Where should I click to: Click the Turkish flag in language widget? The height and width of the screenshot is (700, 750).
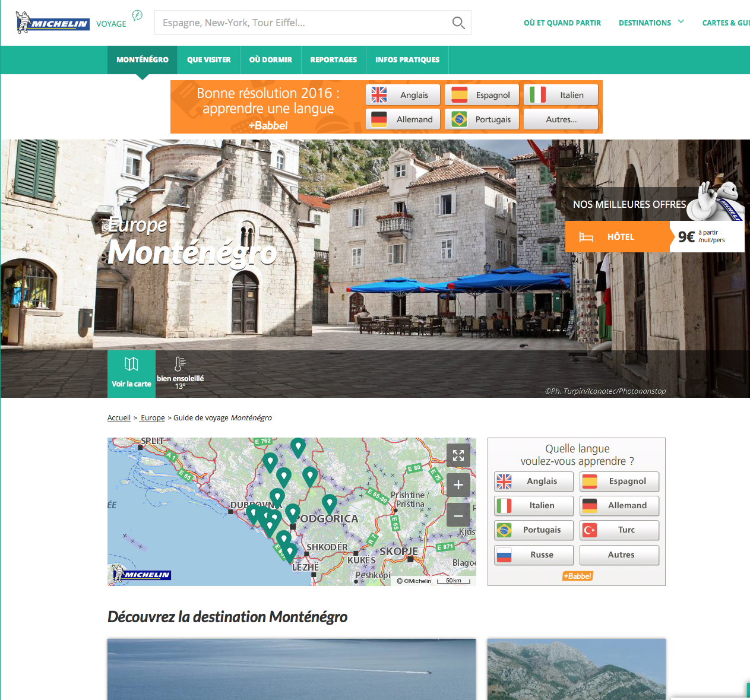(590, 530)
